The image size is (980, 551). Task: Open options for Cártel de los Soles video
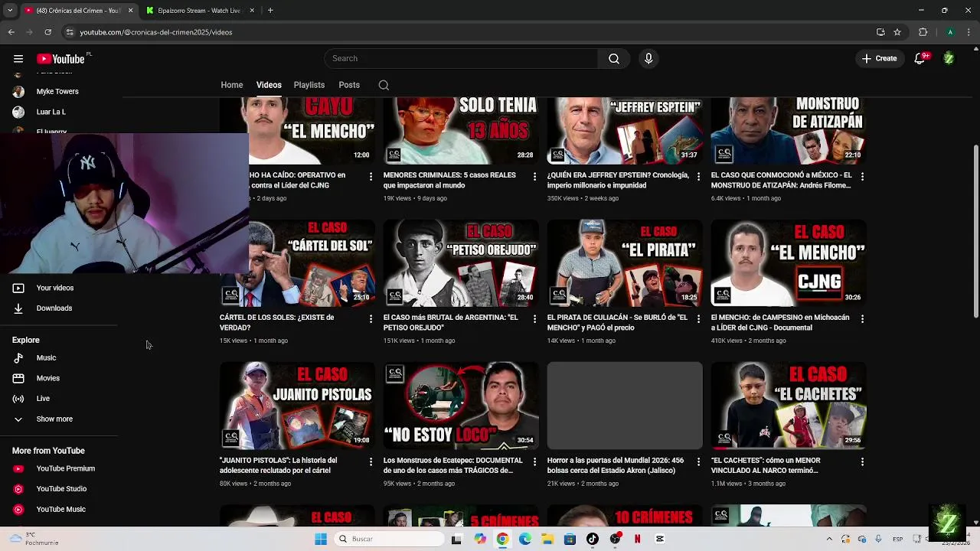[371, 319]
